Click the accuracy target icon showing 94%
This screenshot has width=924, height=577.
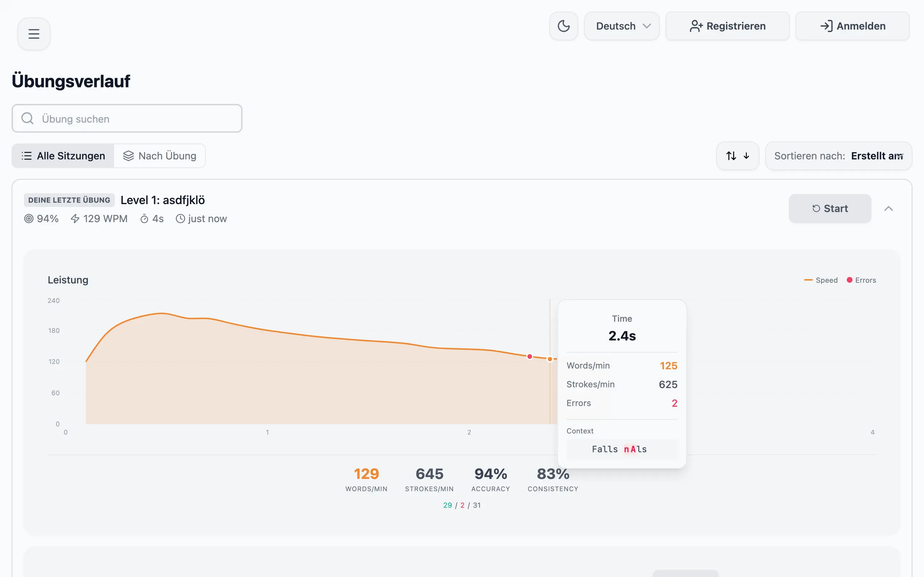coord(29,218)
